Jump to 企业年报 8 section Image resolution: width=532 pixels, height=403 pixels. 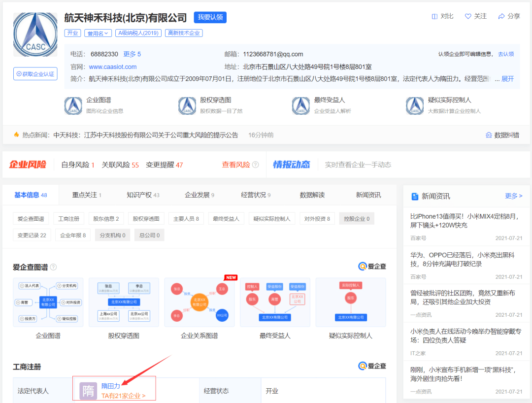73,235
